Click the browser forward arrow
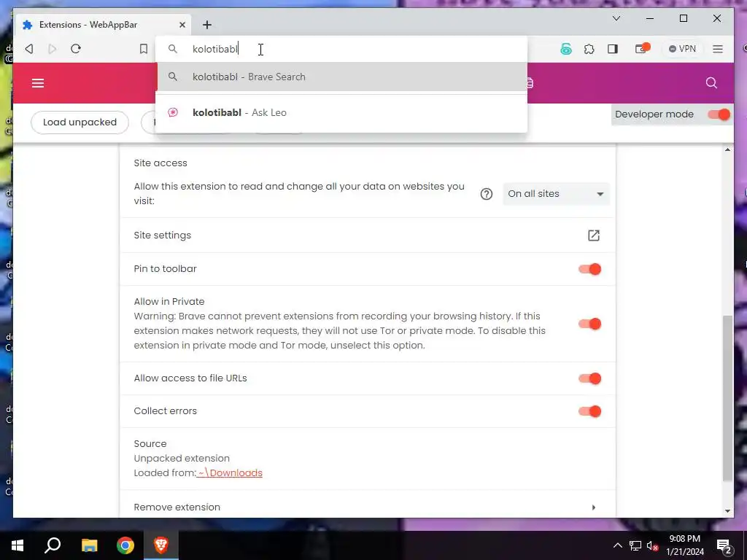 click(x=53, y=49)
